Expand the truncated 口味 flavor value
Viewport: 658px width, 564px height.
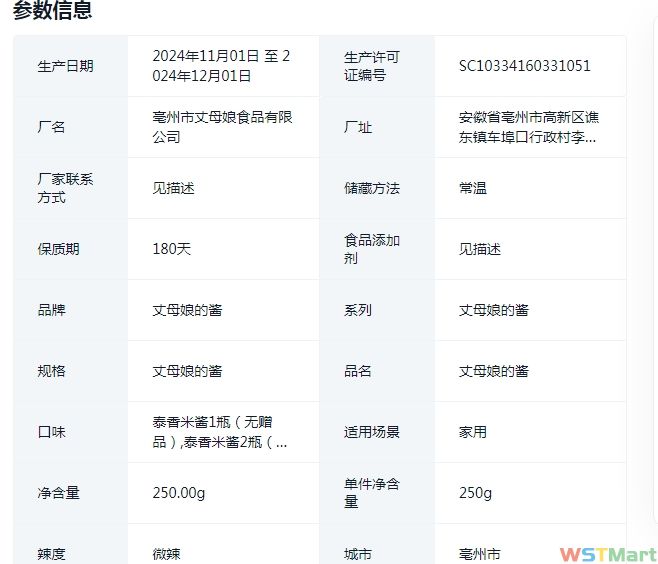tap(220, 432)
